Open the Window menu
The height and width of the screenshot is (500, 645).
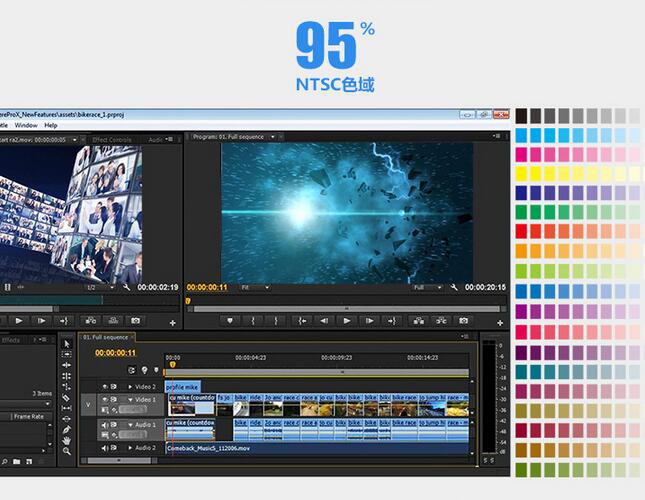[x=26, y=125]
